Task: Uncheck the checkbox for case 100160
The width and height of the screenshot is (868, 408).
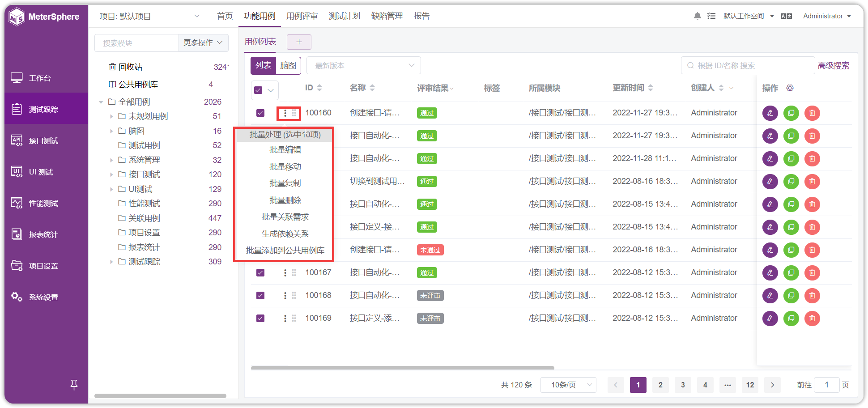Action: click(x=260, y=113)
